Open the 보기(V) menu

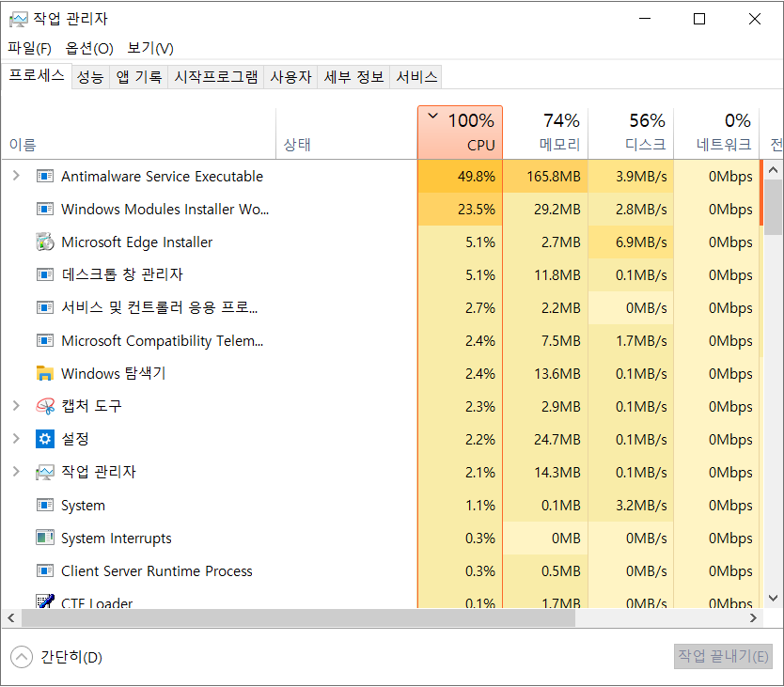tap(150, 48)
